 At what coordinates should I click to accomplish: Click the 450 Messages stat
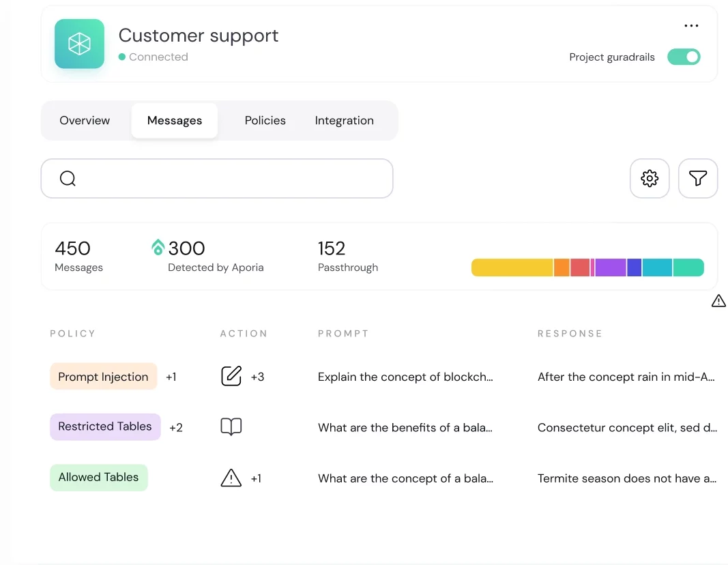coord(78,256)
